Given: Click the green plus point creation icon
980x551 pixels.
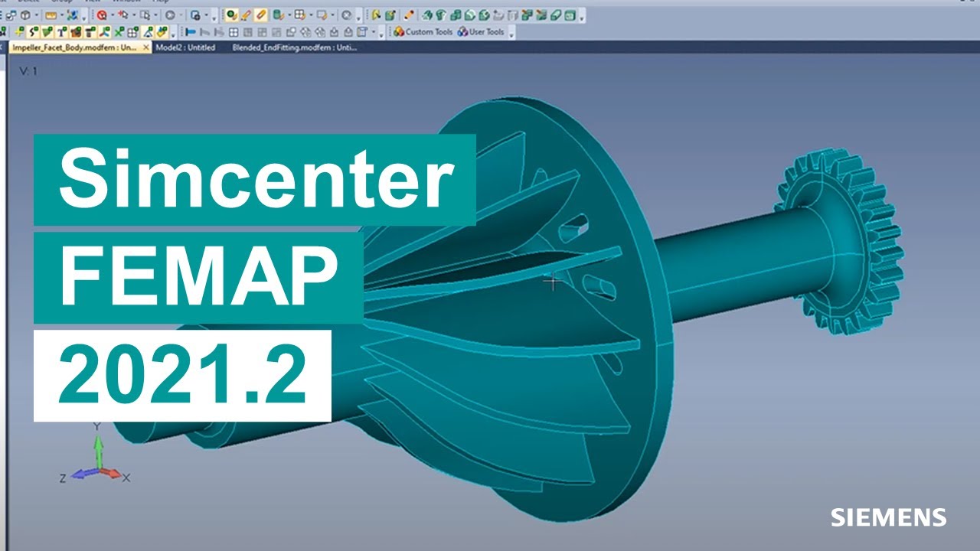Looking at the screenshot, I should pyautogui.click(x=18, y=31).
